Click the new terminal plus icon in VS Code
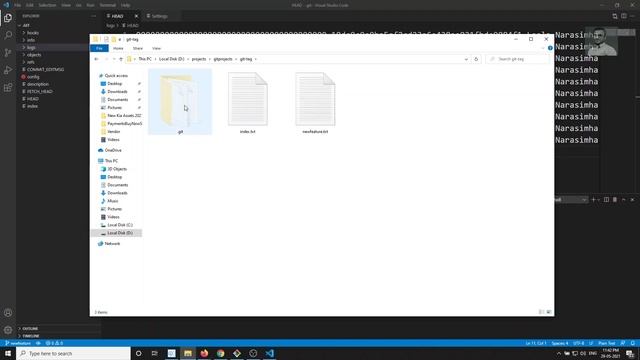The image size is (640, 360). pyautogui.click(x=593, y=200)
